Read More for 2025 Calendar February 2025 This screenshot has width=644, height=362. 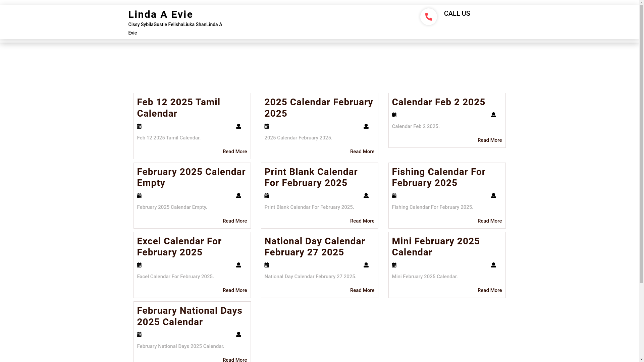tap(362, 152)
